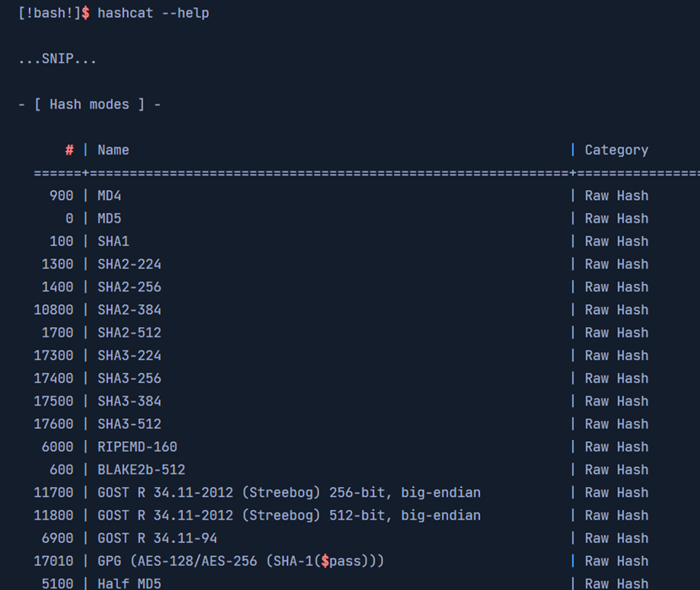Click mode number '6900'

57,538
